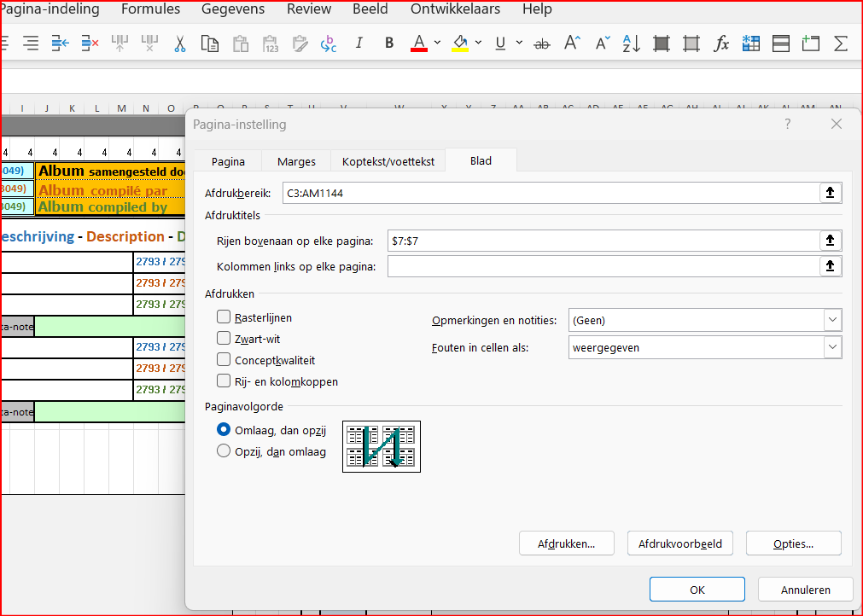Click the 'Rijen bovenaan op elke pagina' field
863x616 pixels.
[x=604, y=241]
